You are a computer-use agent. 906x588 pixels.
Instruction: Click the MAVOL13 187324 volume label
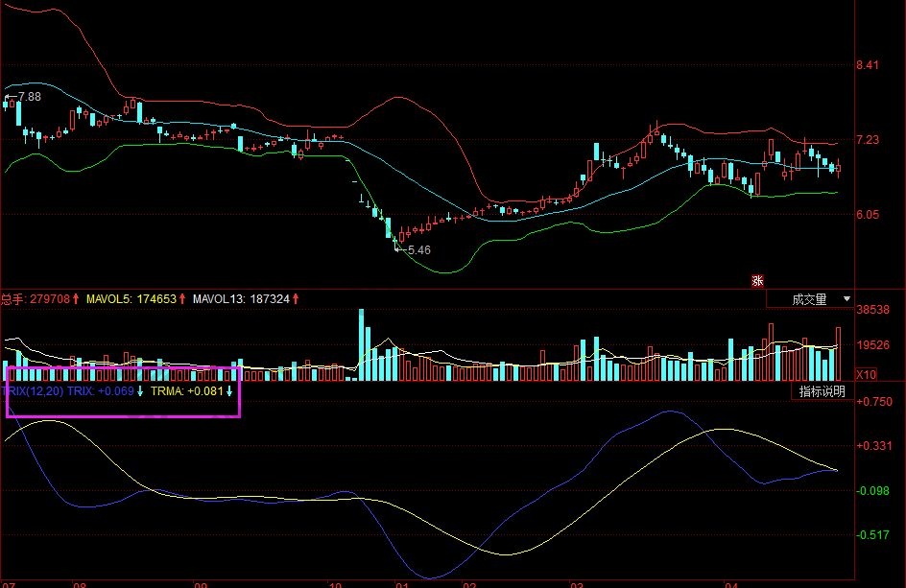click(x=241, y=299)
